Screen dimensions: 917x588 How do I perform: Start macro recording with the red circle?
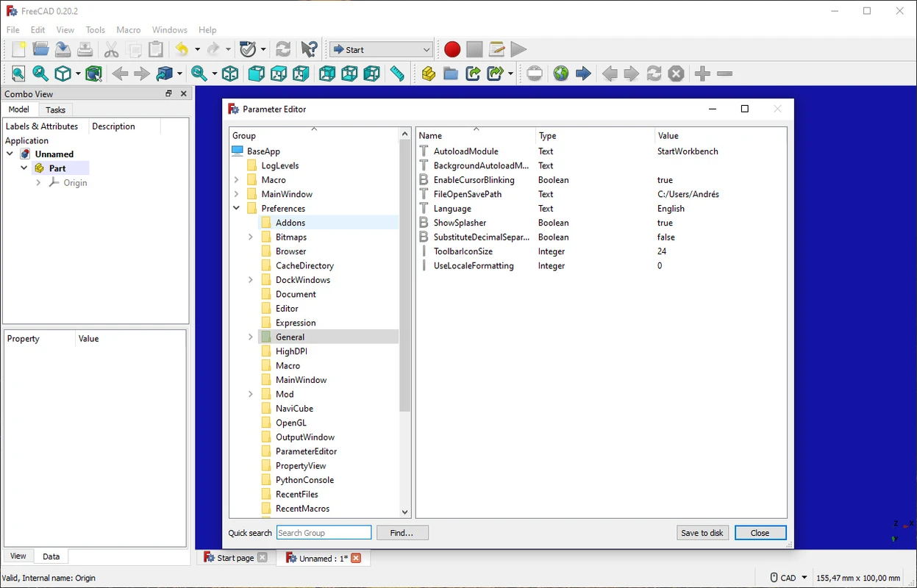click(452, 49)
